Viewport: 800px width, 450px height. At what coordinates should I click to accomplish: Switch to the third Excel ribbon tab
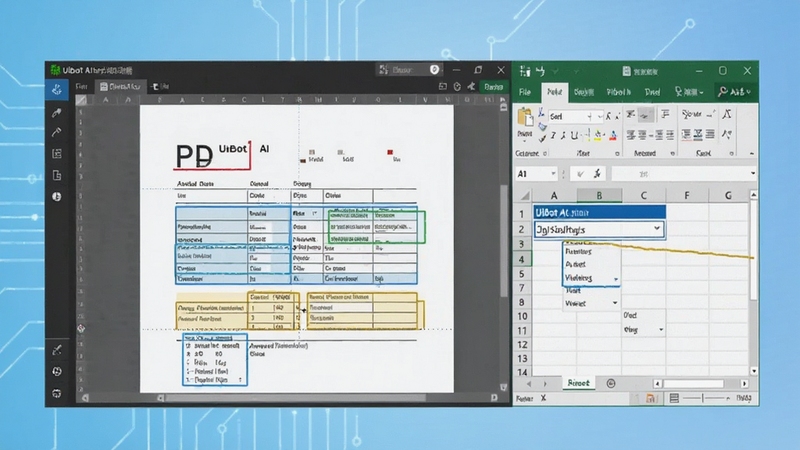(584, 92)
